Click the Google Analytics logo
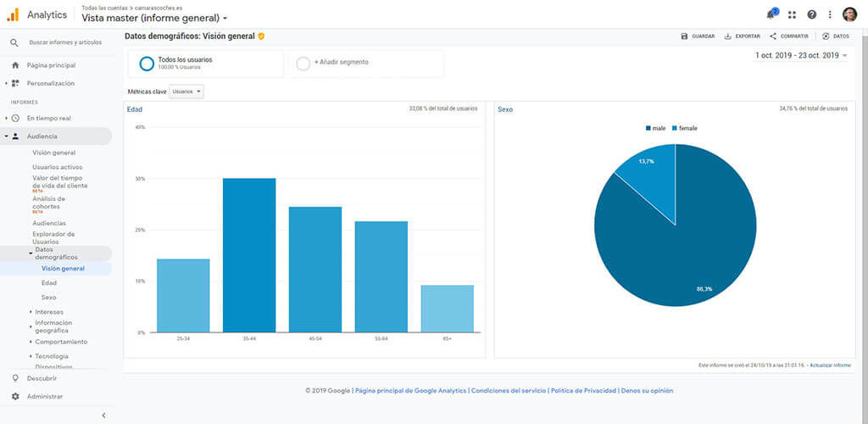The image size is (868, 424). [x=13, y=15]
